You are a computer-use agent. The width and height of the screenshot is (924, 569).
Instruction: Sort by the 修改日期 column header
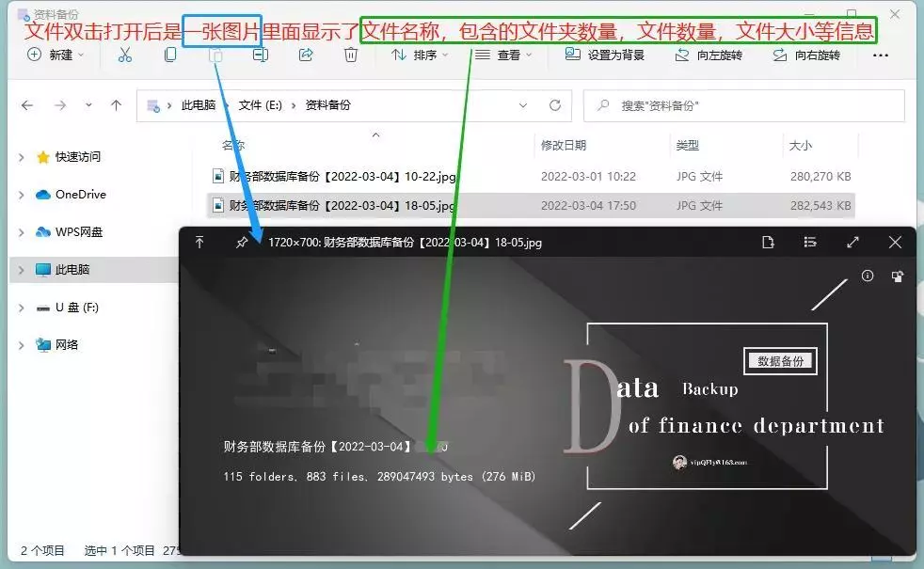click(x=564, y=145)
